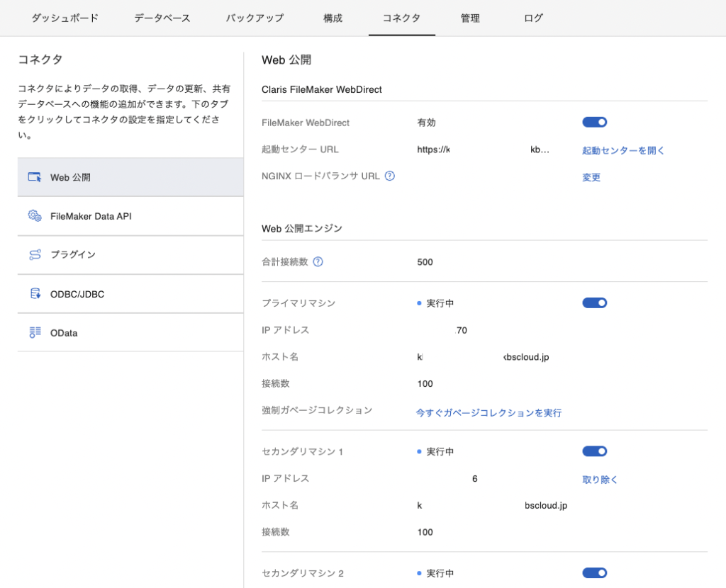Switch to the ダッシュボード tab
Screen dimensions: 726x588
[65, 18]
